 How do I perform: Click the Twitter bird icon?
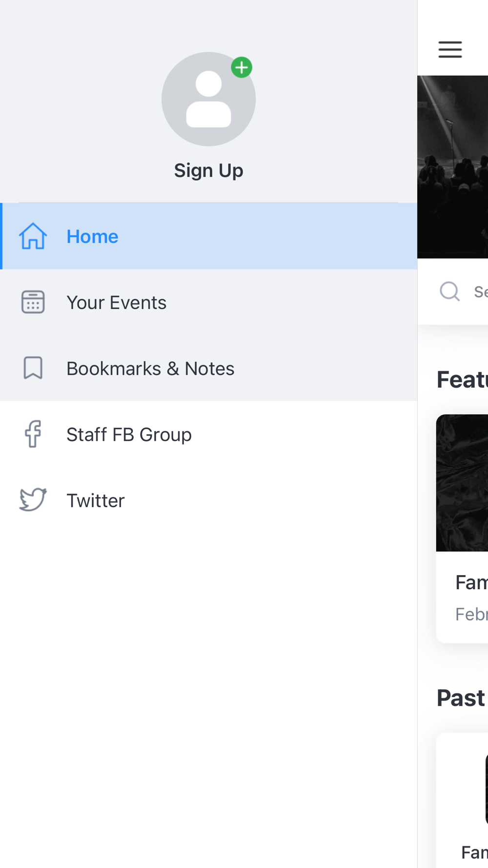33,500
